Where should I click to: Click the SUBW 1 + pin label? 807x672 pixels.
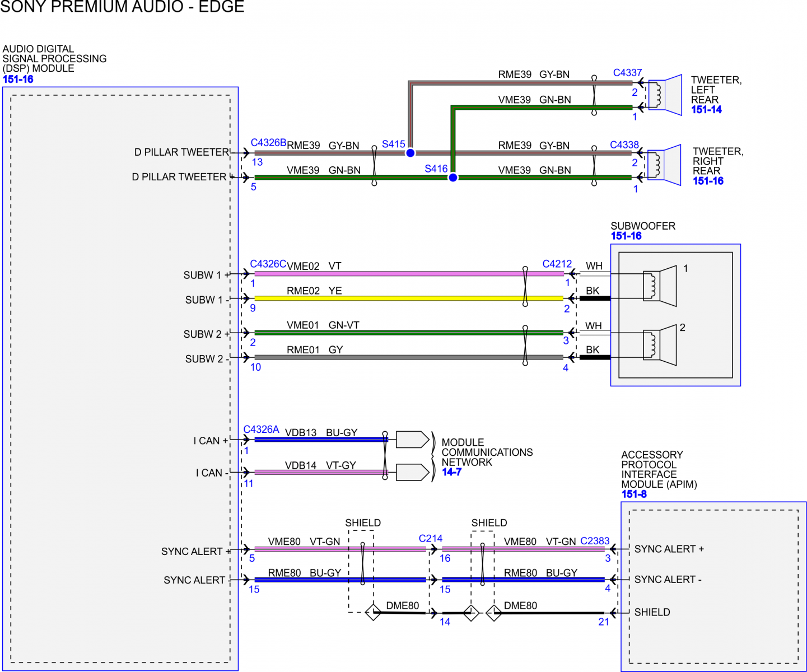tap(207, 275)
